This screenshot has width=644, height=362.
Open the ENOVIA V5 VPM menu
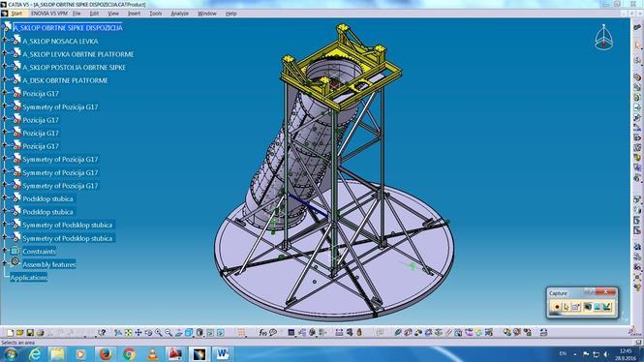49,14
